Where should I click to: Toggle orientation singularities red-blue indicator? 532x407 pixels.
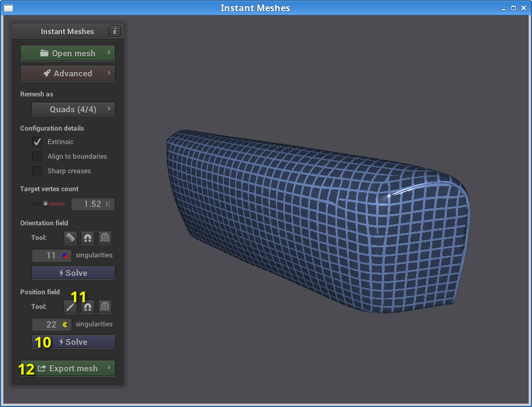[65, 256]
